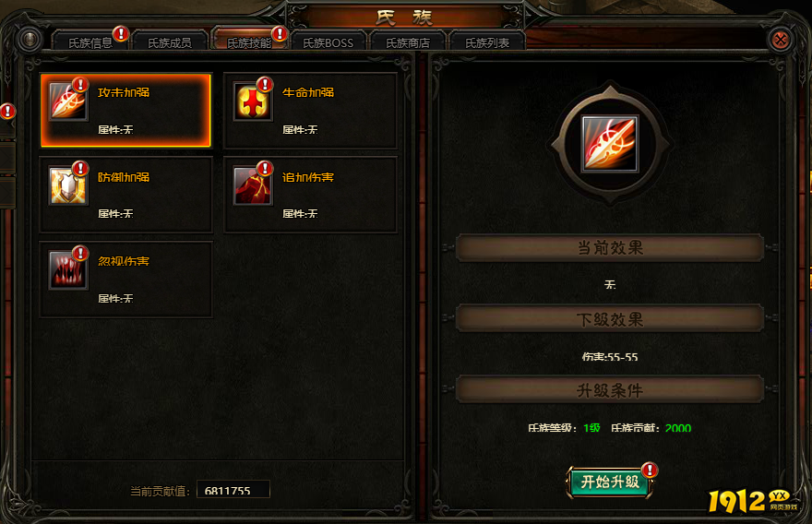Click the 开始升级 upgrade button

pos(610,482)
